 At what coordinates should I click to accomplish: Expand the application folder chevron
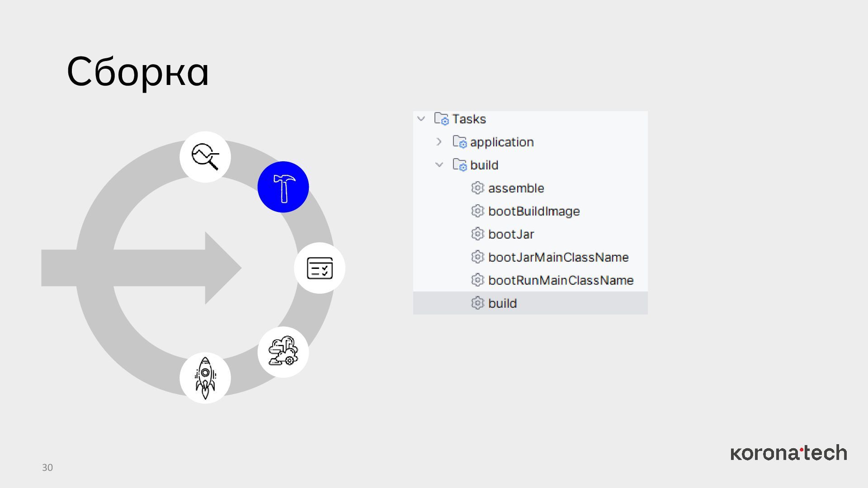[439, 142]
